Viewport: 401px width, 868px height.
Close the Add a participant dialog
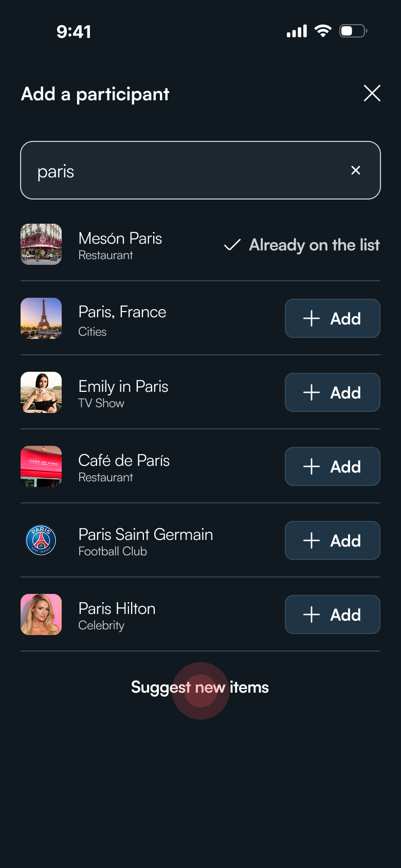click(x=372, y=93)
